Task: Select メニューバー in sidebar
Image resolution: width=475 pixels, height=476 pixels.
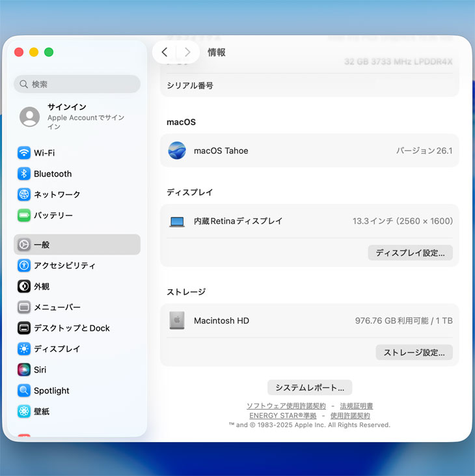Action: [57, 307]
